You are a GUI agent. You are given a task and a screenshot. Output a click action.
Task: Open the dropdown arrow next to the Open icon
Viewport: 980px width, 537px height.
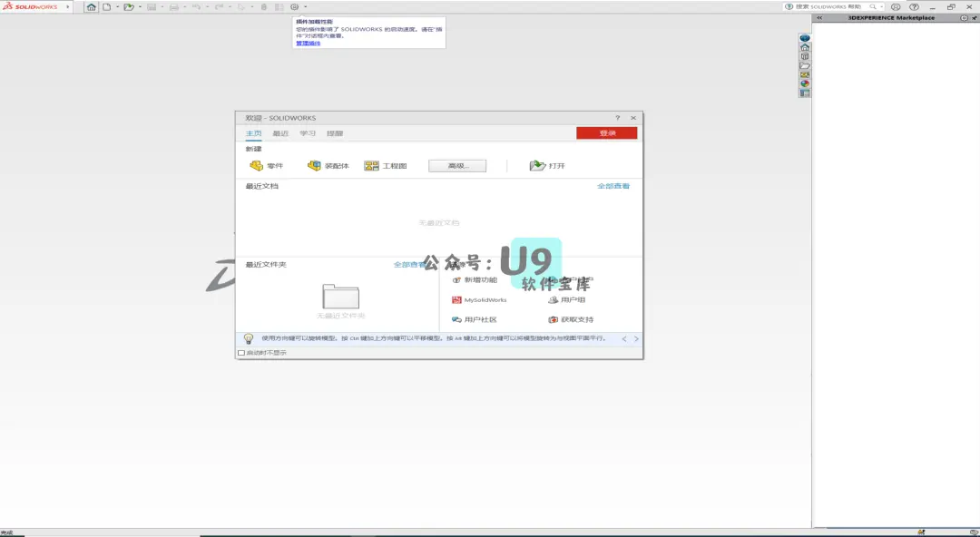pos(140,7)
